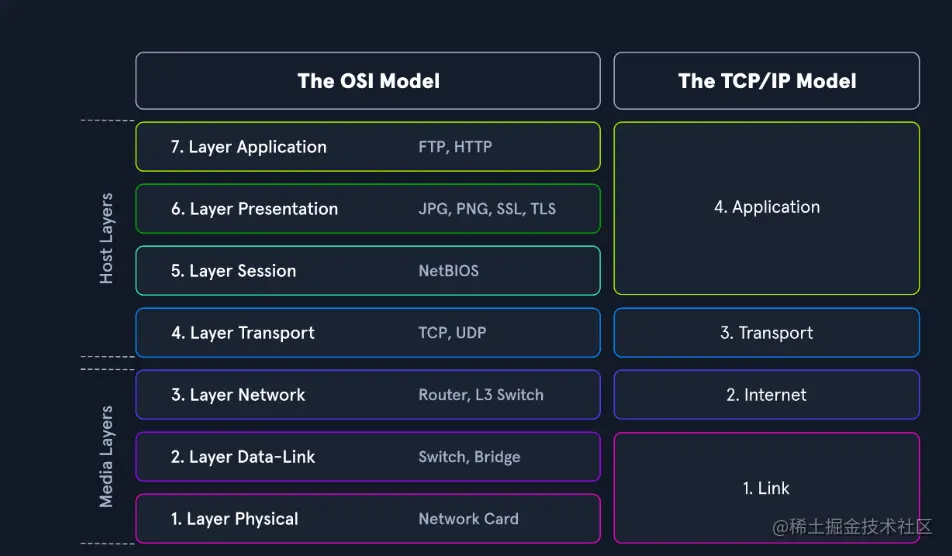Click the TCP/IP 1. Link box
The height and width of the screenshot is (556, 952).
click(x=766, y=488)
